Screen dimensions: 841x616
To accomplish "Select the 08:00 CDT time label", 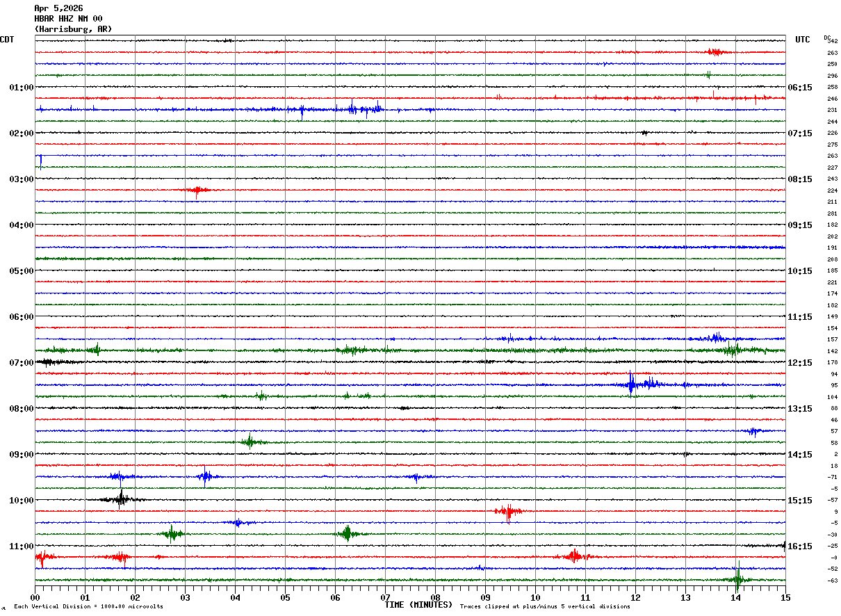I will pyautogui.click(x=22, y=409).
